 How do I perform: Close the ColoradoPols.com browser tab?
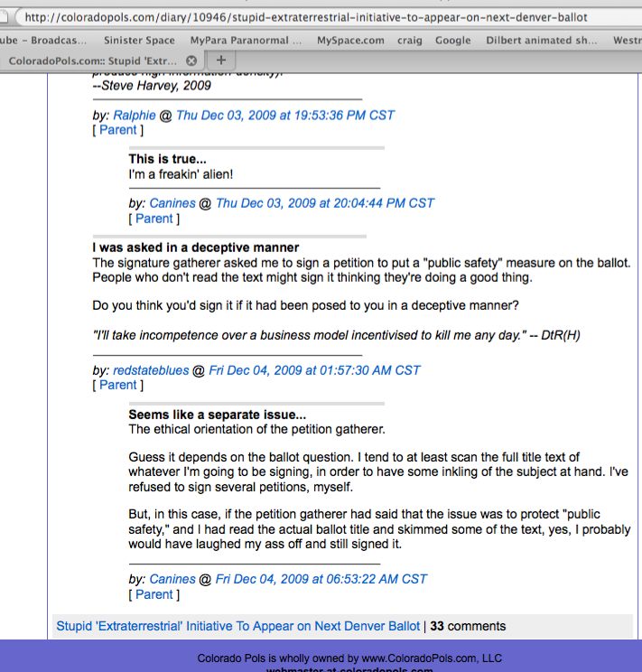[x=191, y=61]
